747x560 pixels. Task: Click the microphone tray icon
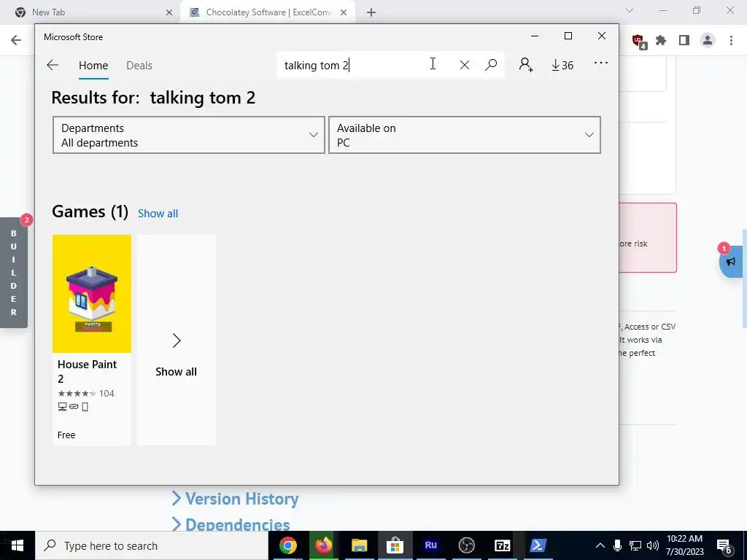click(617, 545)
